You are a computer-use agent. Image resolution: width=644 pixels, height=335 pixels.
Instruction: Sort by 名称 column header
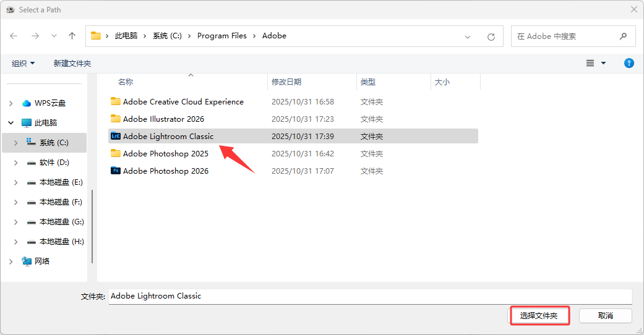[125, 82]
